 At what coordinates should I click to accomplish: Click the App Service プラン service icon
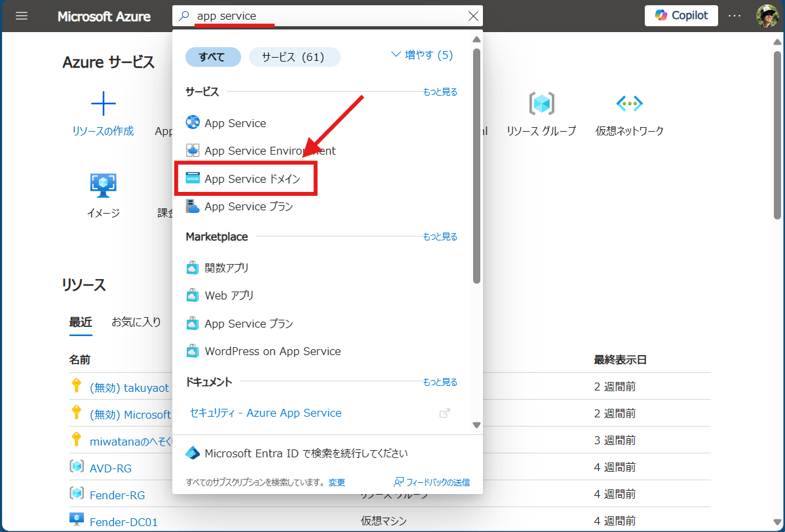click(193, 206)
